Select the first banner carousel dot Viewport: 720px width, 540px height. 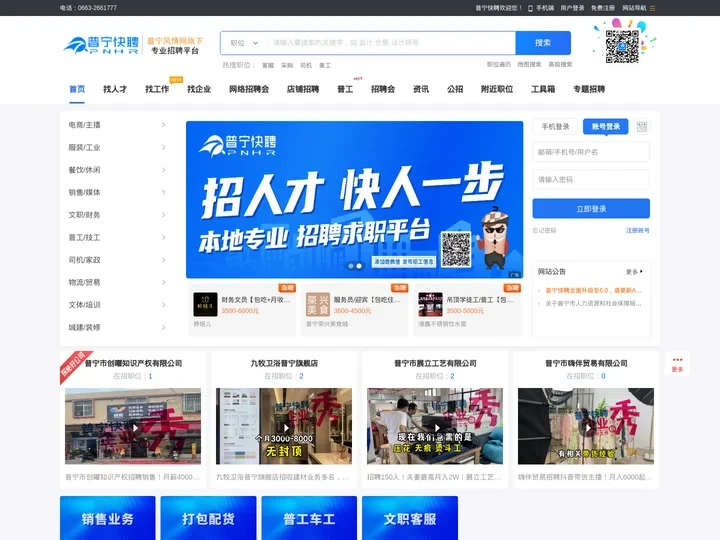351,266
